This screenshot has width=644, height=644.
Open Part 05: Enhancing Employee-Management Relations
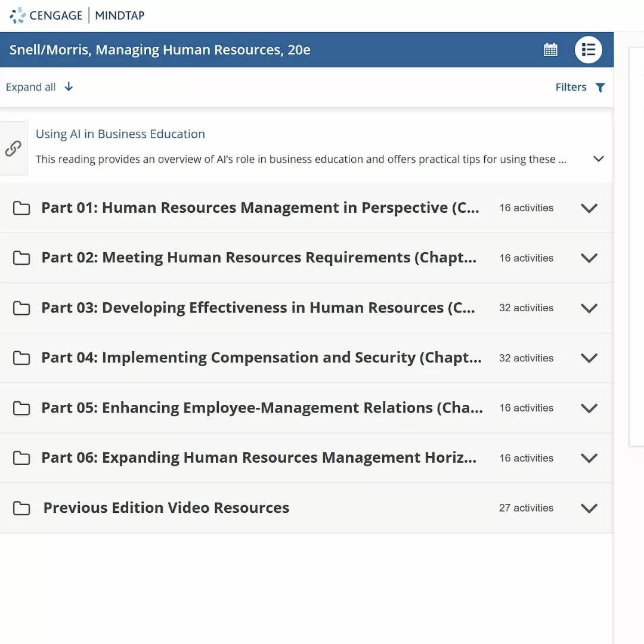tap(262, 408)
